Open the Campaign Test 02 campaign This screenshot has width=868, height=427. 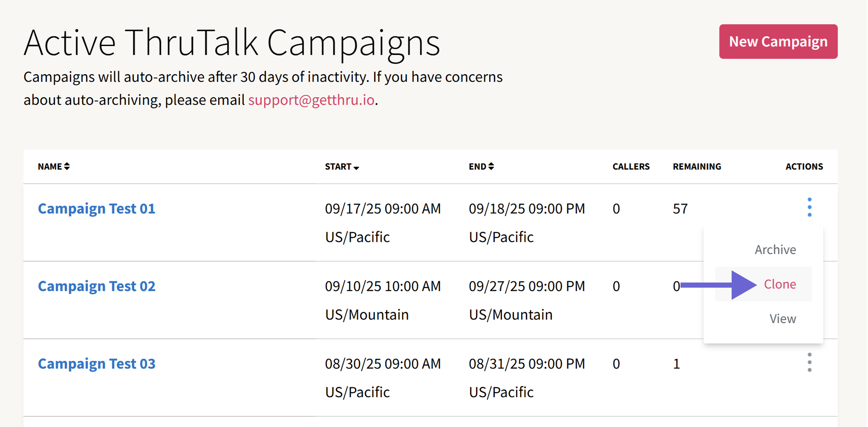pyautogui.click(x=97, y=286)
